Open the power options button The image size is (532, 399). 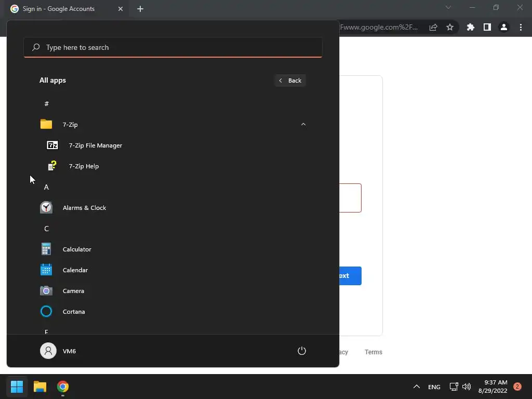point(302,351)
